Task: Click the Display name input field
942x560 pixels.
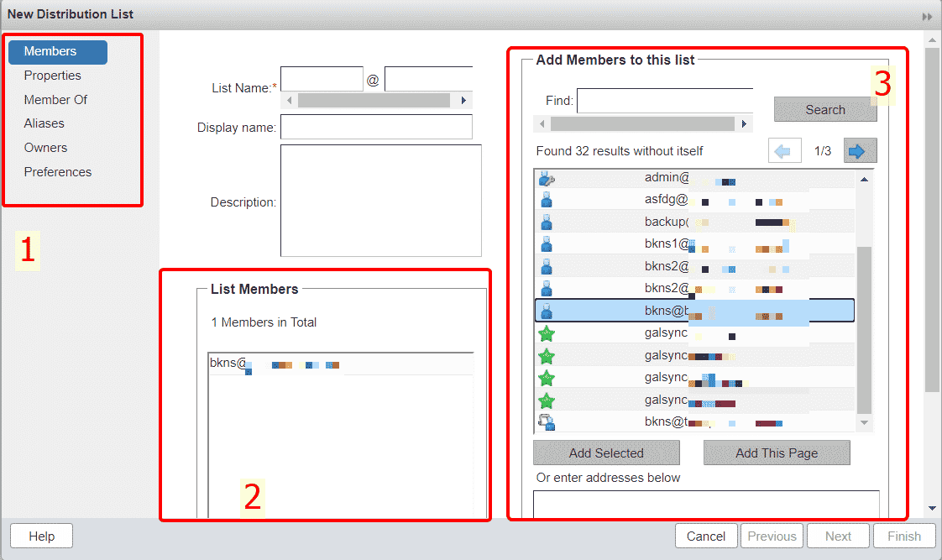Action: point(376,127)
